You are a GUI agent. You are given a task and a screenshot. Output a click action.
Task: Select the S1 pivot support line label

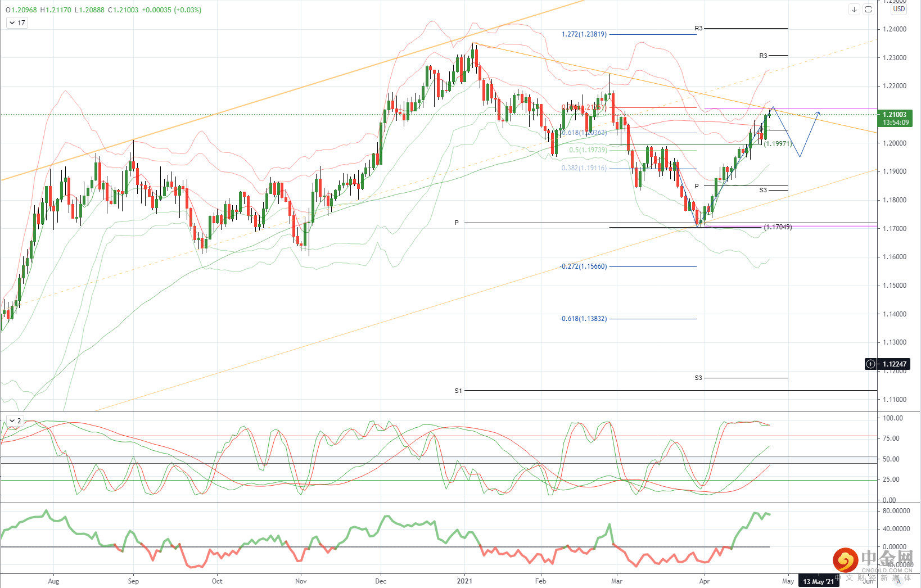click(x=458, y=391)
